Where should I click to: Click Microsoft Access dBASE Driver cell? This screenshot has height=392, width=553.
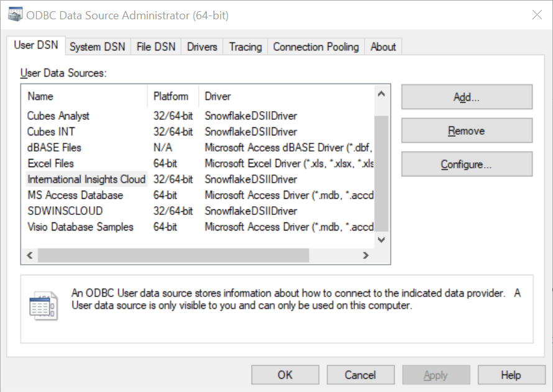click(x=288, y=147)
